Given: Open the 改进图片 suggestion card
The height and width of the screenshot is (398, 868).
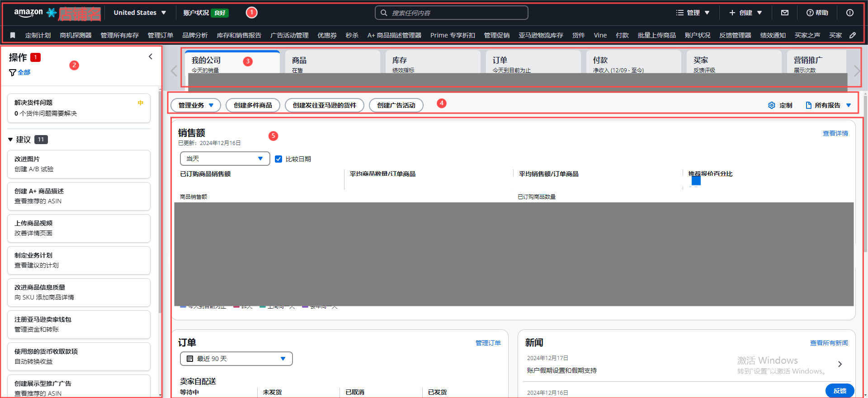Looking at the screenshot, I should click(79, 164).
